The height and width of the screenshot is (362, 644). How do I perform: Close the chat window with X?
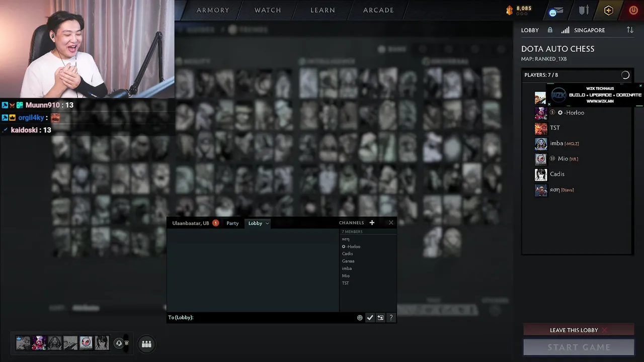(391, 223)
